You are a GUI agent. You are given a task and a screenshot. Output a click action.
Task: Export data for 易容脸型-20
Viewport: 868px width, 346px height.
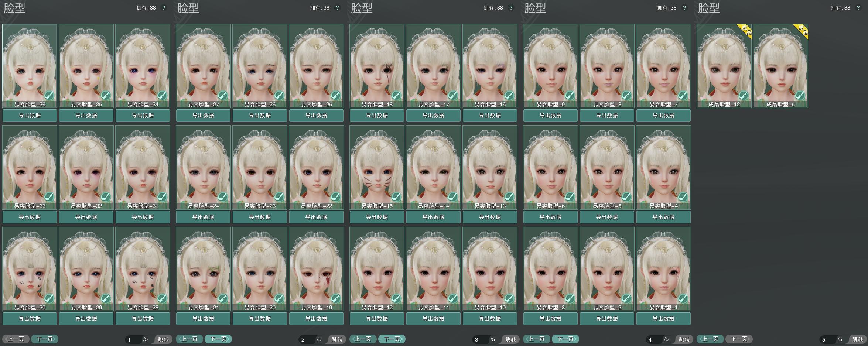pos(260,319)
